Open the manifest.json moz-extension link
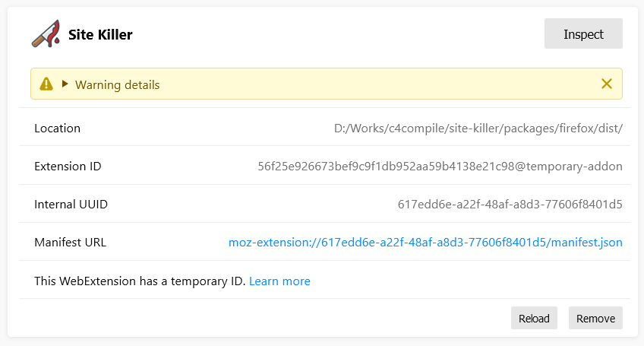The image size is (644, 346). click(x=425, y=243)
